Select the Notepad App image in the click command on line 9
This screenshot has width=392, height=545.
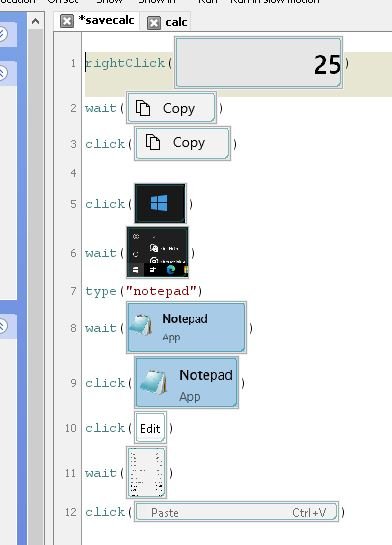pyautogui.click(x=187, y=382)
